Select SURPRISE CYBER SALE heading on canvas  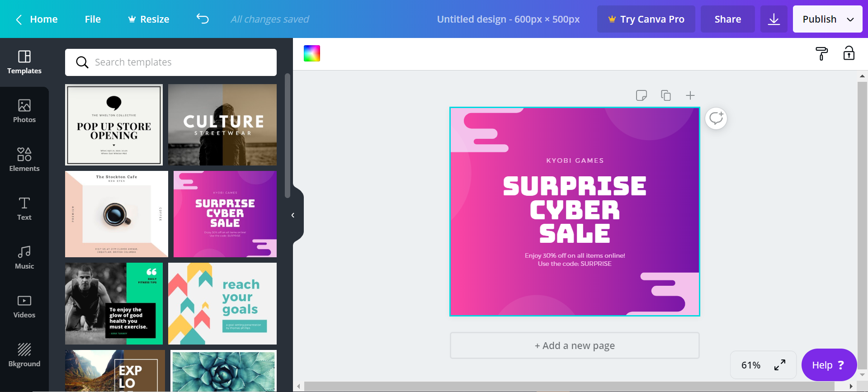(575, 210)
